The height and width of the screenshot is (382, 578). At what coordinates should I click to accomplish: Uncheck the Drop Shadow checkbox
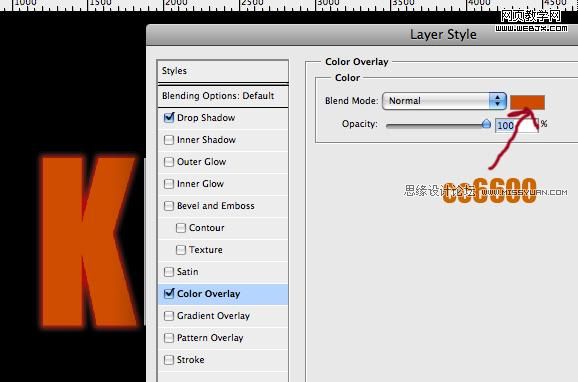pos(169,118)
